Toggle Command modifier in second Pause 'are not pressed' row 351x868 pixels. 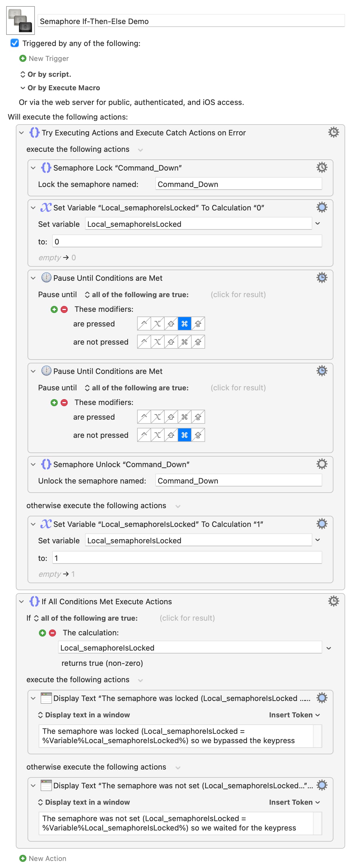184,435
